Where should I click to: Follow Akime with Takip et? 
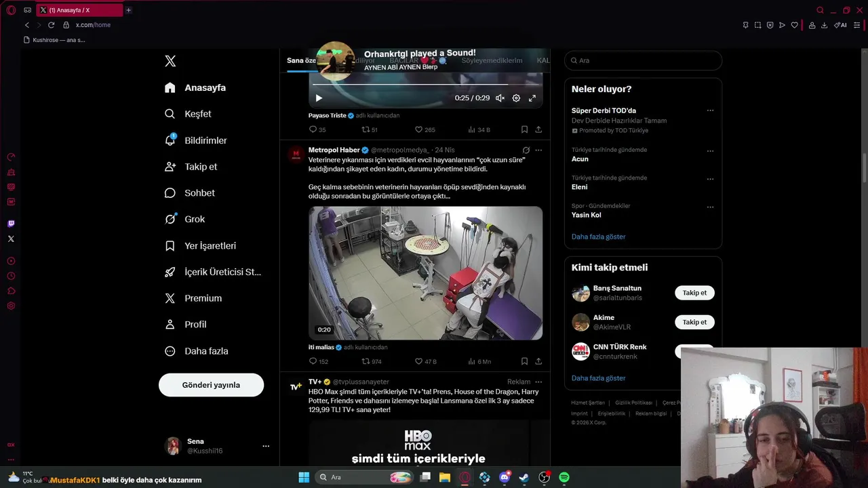(x=694, y=322)
